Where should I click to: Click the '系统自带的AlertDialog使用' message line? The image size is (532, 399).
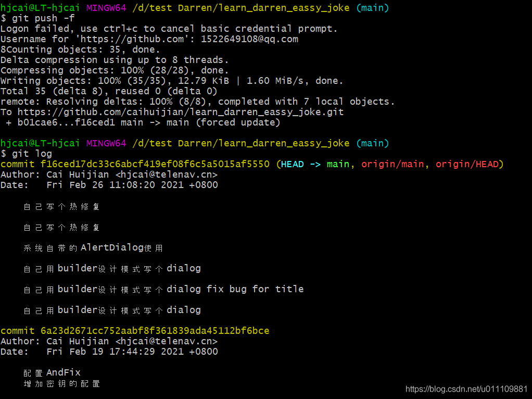93,248
